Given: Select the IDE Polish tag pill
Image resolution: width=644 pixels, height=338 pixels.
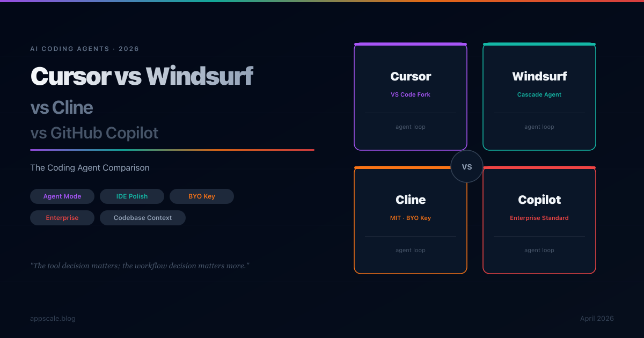Looking at the screenshot, I should (132, 196).
